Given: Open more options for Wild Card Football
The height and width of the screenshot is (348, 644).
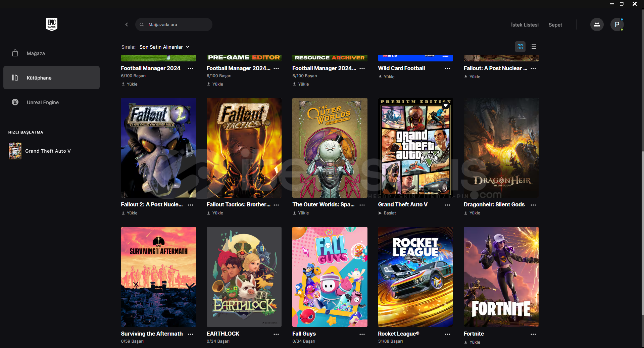Looking at the screenshot, I should tap(448, 68).
